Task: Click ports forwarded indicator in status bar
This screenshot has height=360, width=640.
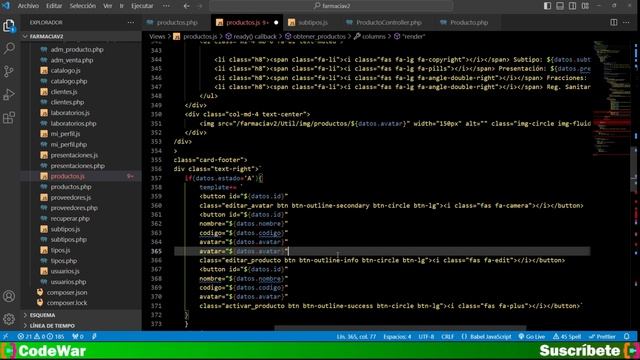Action: pos(78,337)
